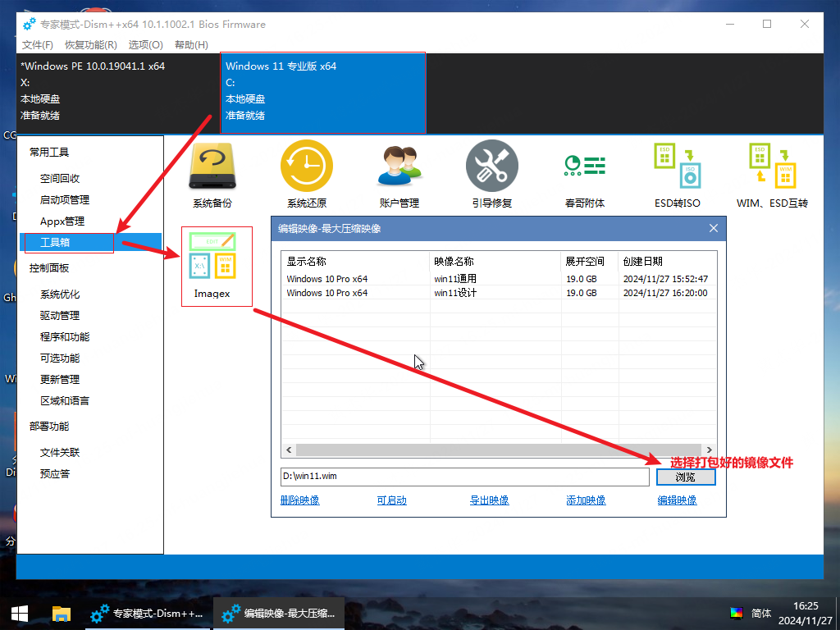Click the image list horizontal scrollbar track
The height and width of the screenshot is (630, 840).
[499, 450]
